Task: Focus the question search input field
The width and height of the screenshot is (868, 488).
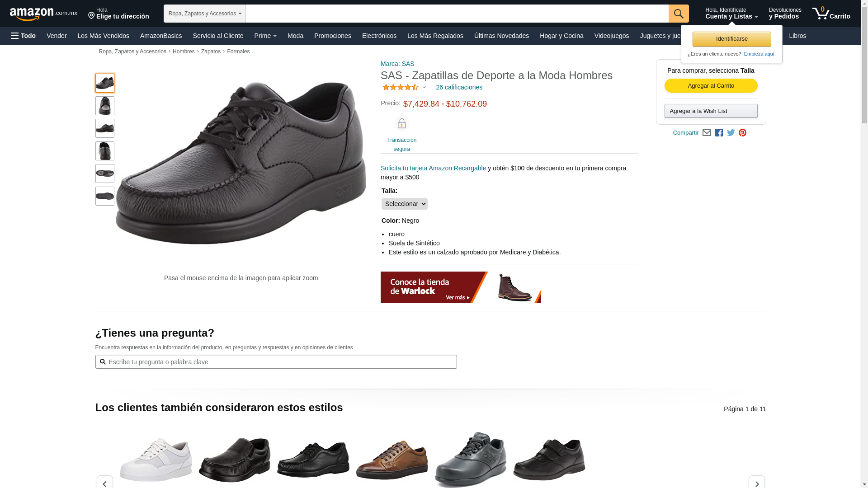Action: (276, 362)
